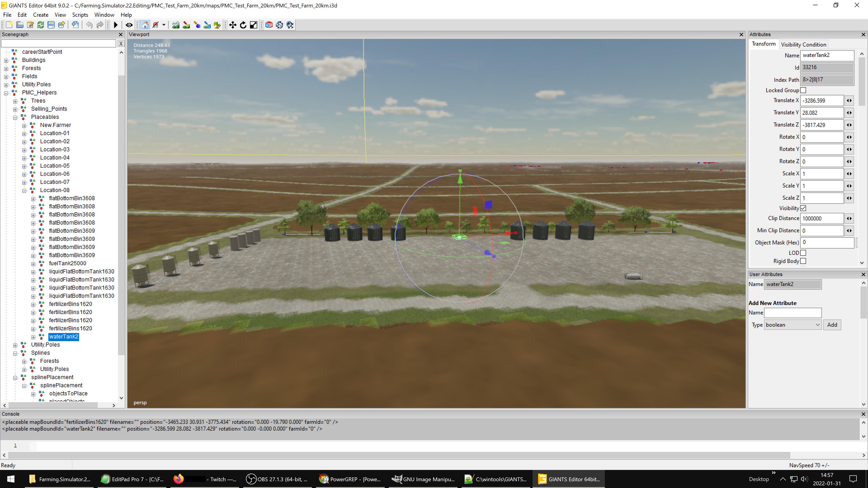
Task: Click the Scenegraph search input field
Action: [x=59, y=43]
